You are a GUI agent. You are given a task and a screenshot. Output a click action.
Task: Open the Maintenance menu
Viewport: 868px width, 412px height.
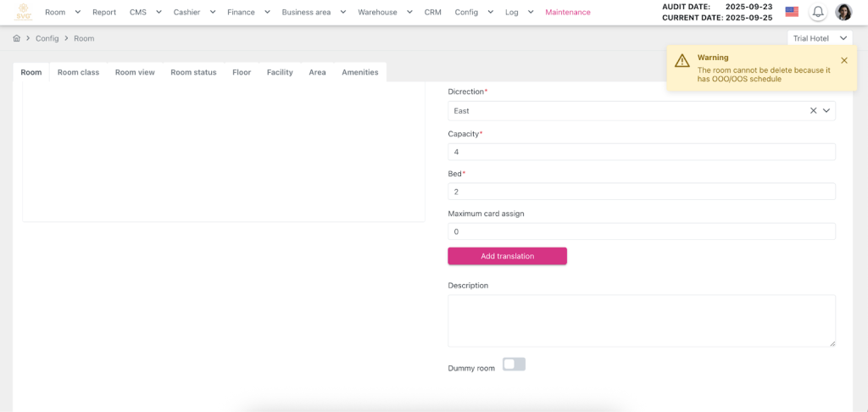[567, 13]
